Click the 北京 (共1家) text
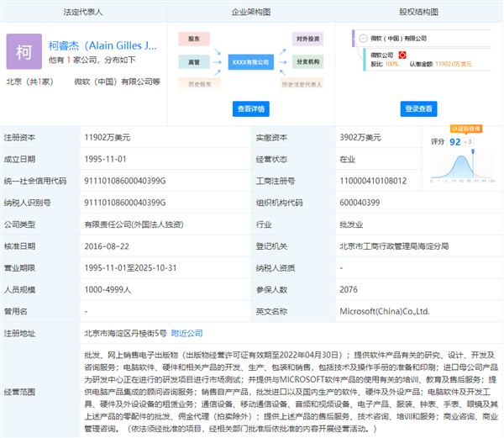504x438 pixels. [x=29, y=82]
